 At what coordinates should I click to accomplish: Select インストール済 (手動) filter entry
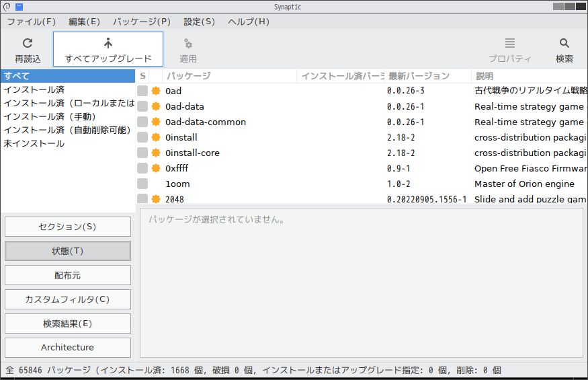click(x=68, y=117)
